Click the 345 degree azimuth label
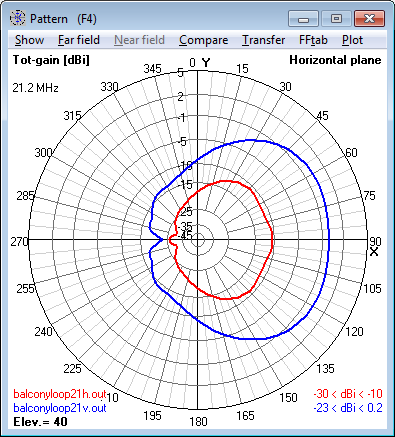This screenshot has height=437, width=395. pyautogui.click(x=153, y=69)
